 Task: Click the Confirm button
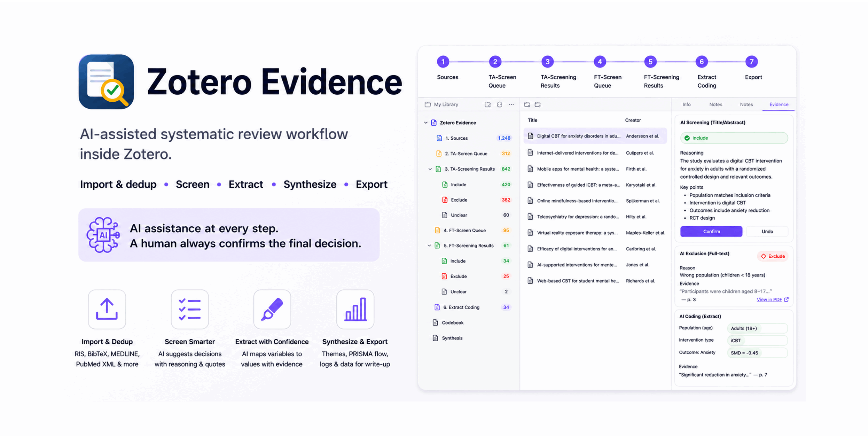pos(711,232)
